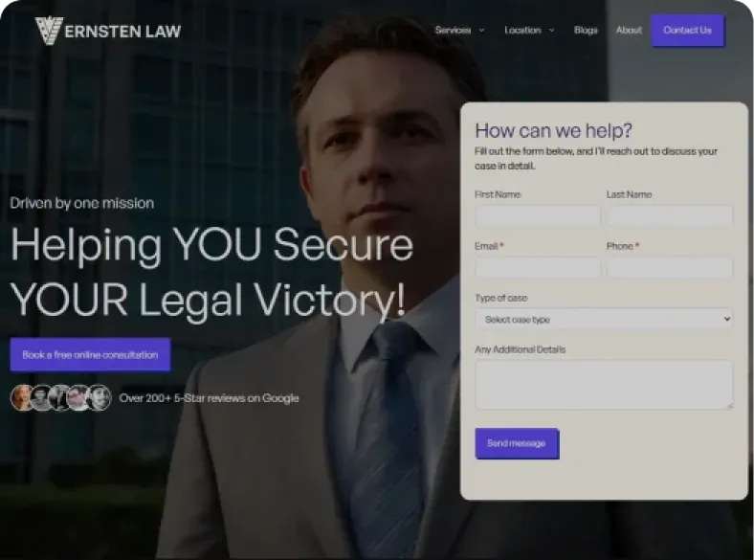
Task: Click the Services nav label
Action: [453, 31]
